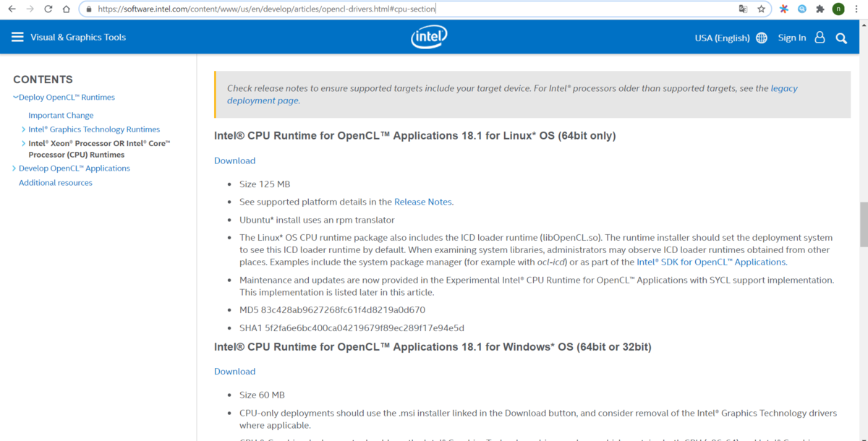Click the Intel logo in the header
Viewport: 868px width, 441px height.
(x=429, y=37)
